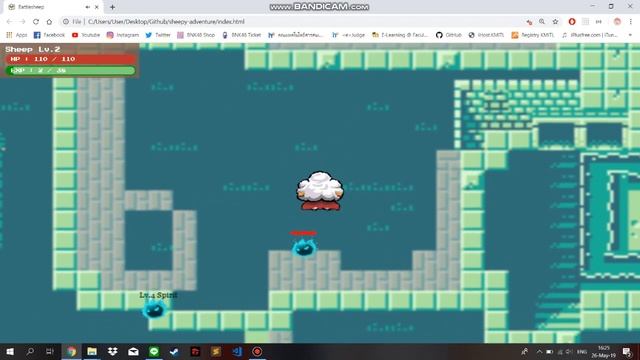
Task: Open the BNK48 Shop bookmark
Action: [x=196, y=35]
